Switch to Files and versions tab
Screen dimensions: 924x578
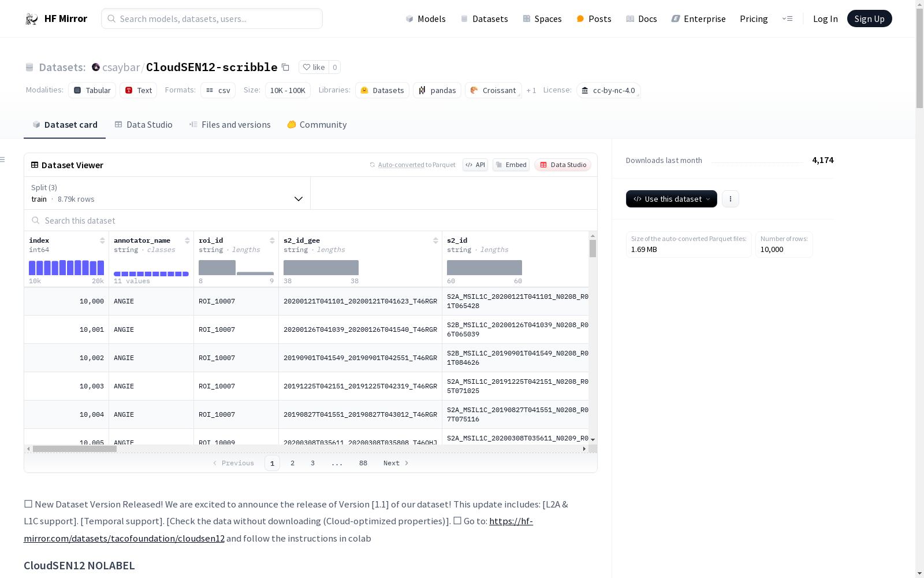[230, 124]
